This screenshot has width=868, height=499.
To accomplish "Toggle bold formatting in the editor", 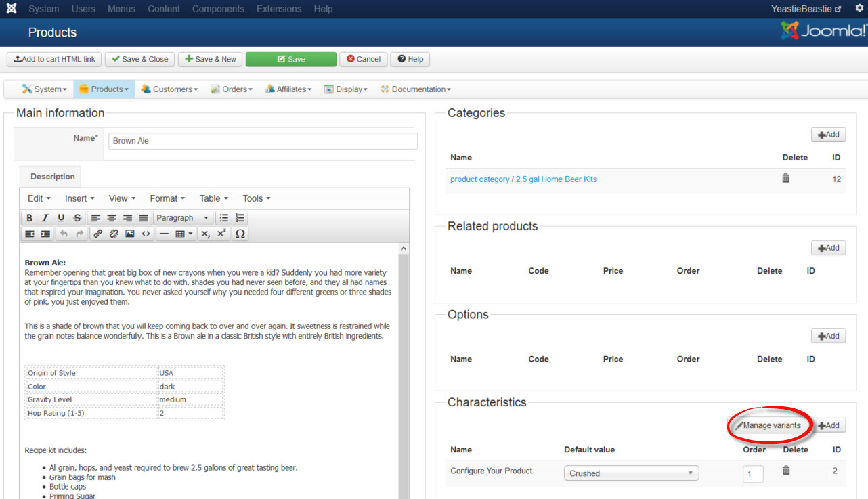I will 29,218.
